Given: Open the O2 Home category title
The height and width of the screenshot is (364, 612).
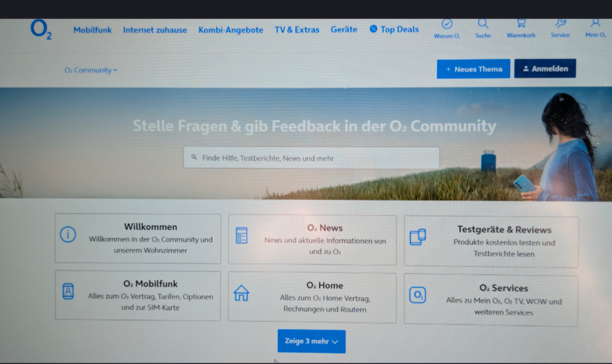Looking at the screenshot, I should [x=324, y=285].
